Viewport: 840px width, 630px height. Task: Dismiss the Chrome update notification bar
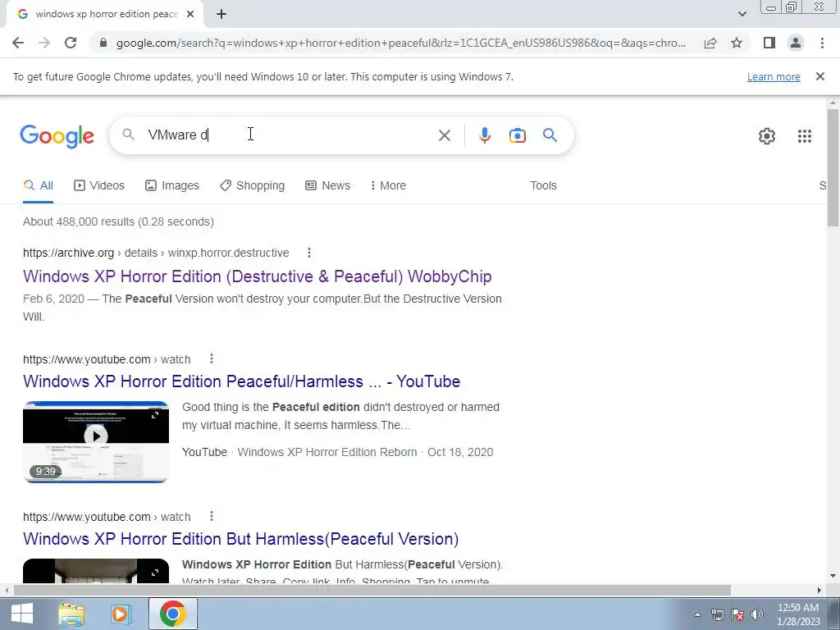coord(819,76)
